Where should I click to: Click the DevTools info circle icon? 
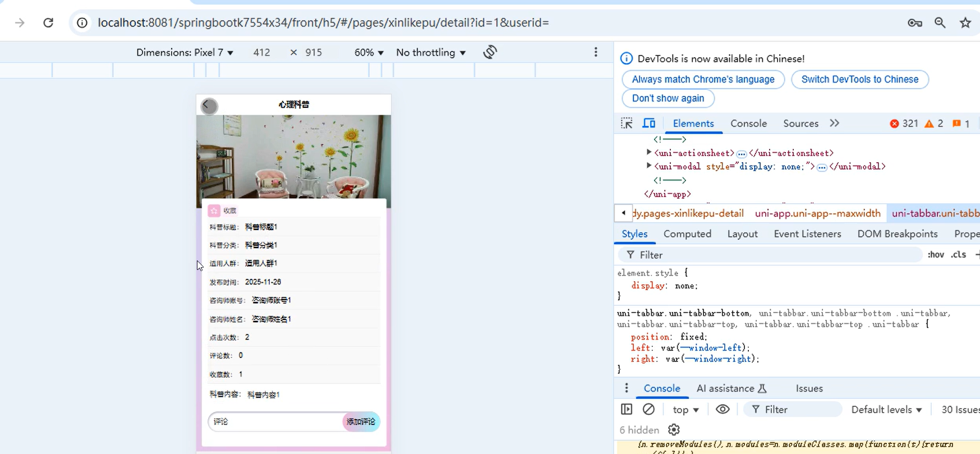point(627,58)
